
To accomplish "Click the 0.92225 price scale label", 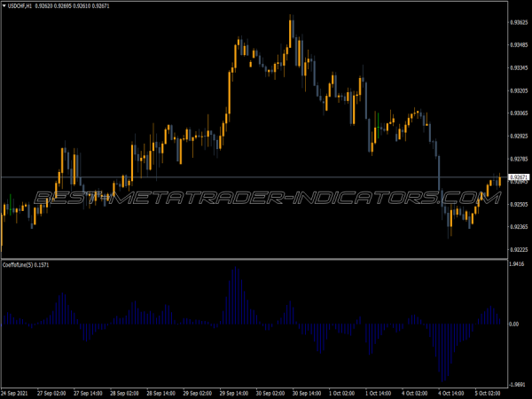I will (x=519, y=250).
